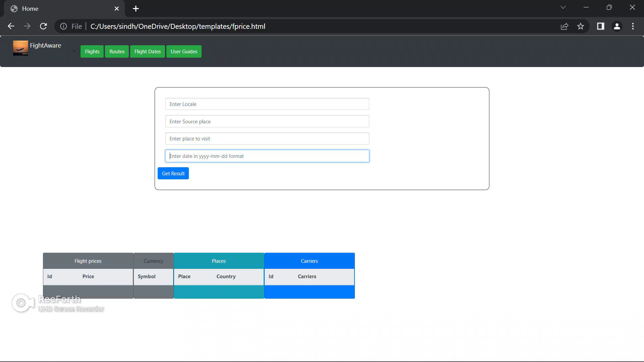
Task: Open the browser profile icon
Action: point(617,26)
